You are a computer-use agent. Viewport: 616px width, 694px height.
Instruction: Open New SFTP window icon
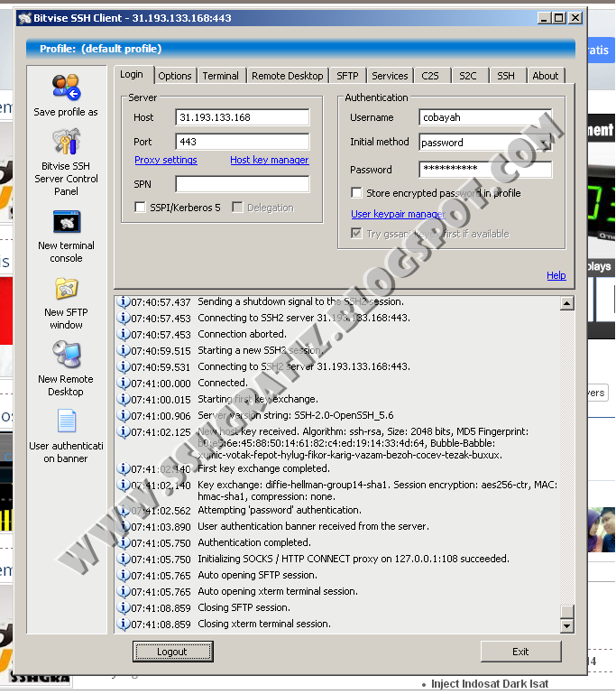point(67,289)
